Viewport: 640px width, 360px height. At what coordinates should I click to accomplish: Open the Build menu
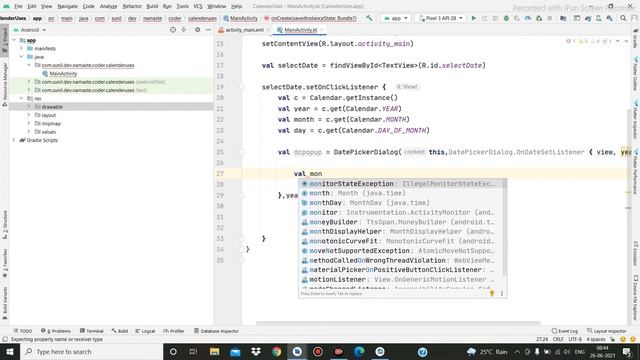click(152, 6)
